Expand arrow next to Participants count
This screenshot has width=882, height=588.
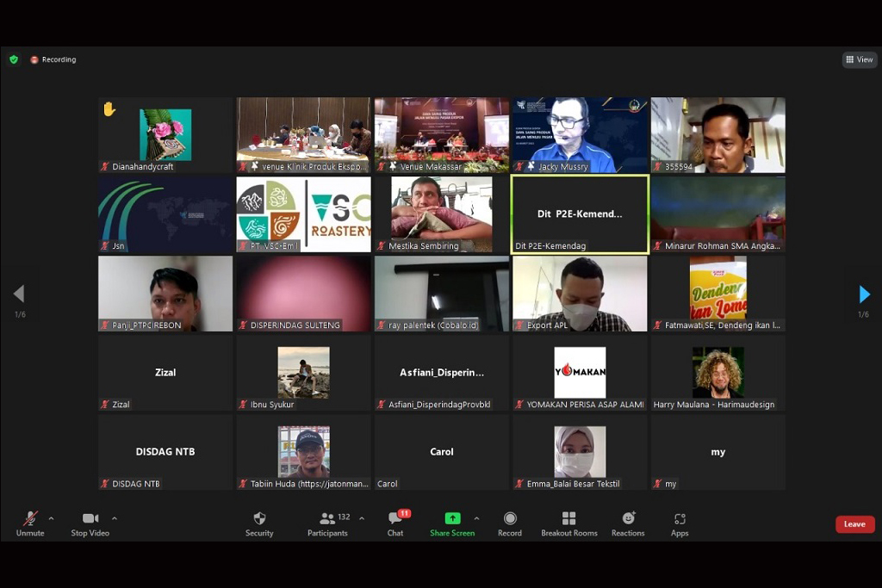361,518
